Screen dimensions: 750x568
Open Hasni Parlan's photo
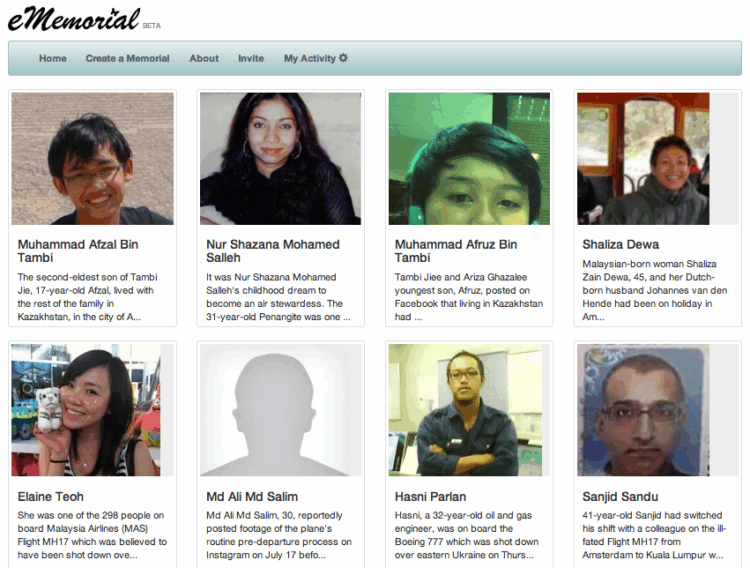465,410
